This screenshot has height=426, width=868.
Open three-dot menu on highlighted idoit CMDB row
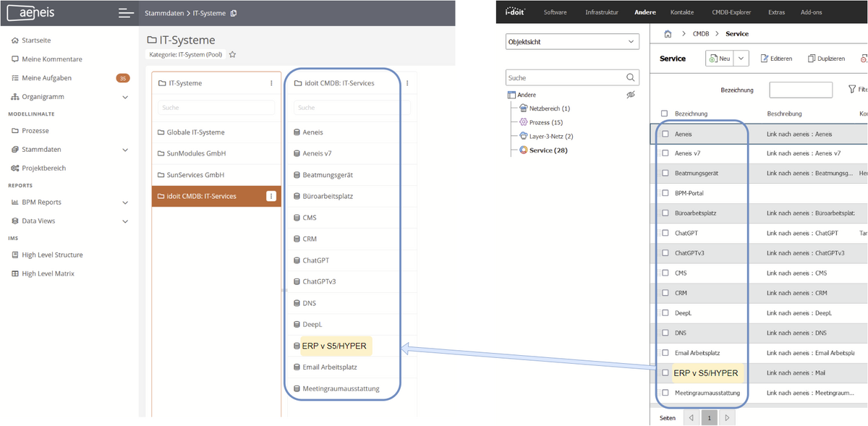coord(271,196)
